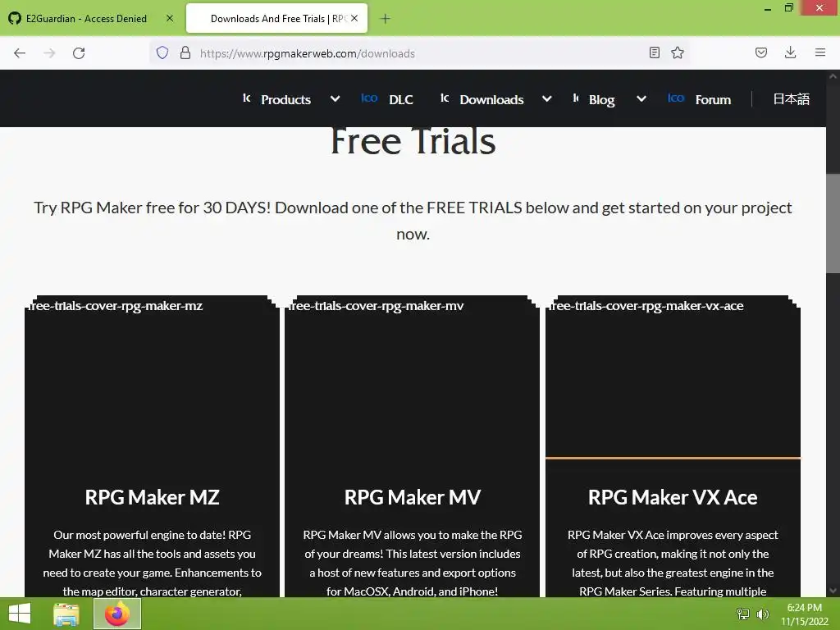Click the RPG Maker VX Ace cover image
This screenshot has width=840, height=630.
673,377
